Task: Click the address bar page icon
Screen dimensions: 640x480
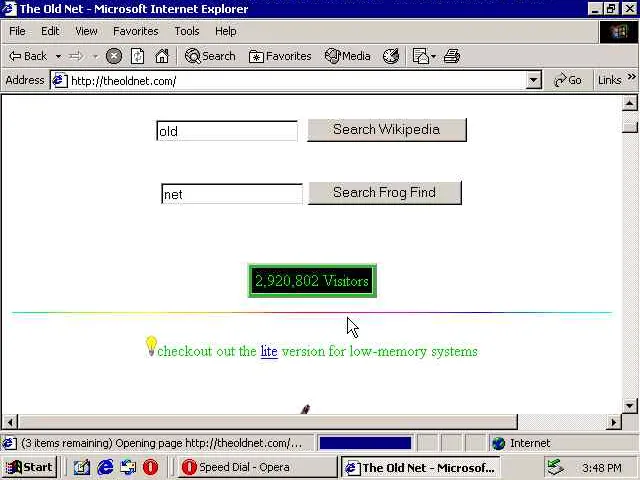Action: coord(60,80)
